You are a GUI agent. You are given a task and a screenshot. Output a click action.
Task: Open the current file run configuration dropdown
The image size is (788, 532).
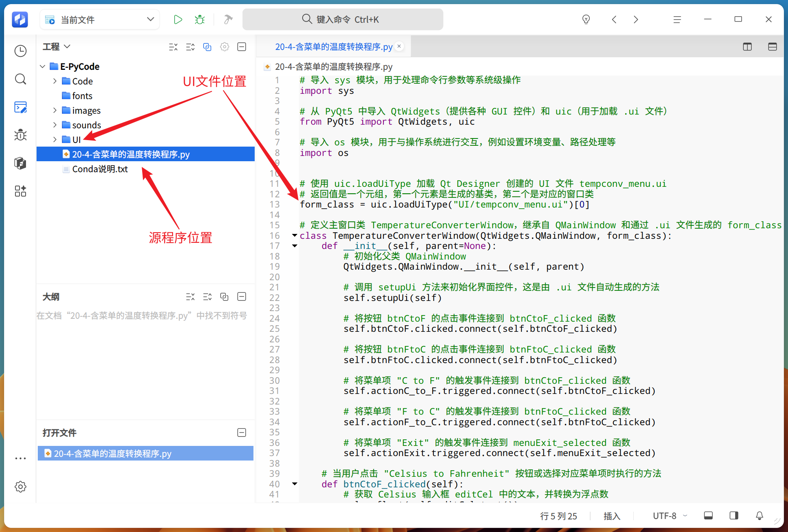coord(100,19)
